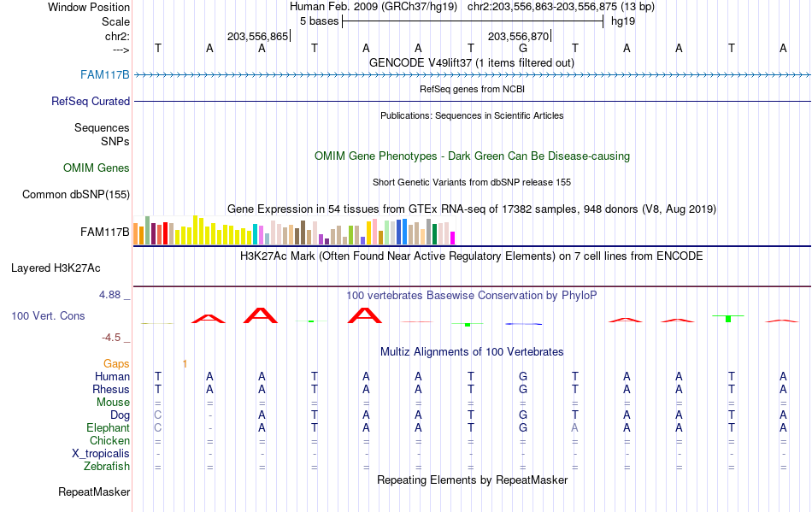The width and height of the screenshot is (812, 512).
Task: Select the X_tropicalis alignment row label
Action: pyautogui.click(x=101, y=454)
